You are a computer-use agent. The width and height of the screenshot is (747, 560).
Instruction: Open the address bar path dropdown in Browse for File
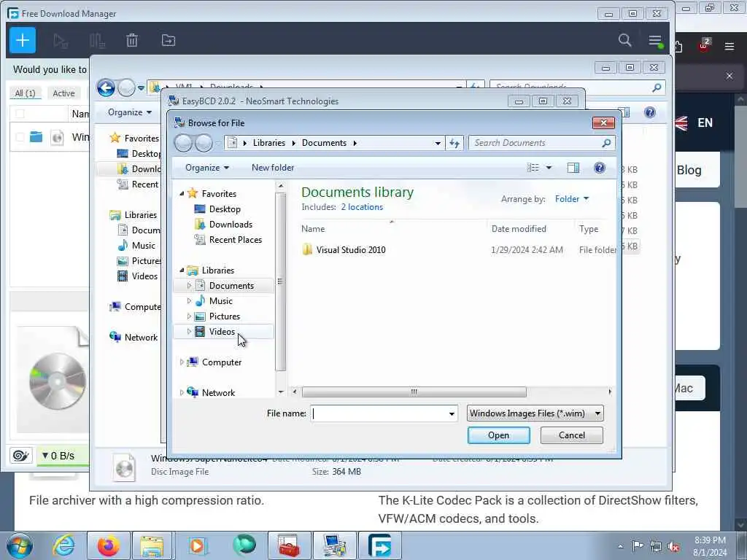(x=438, y=143)
